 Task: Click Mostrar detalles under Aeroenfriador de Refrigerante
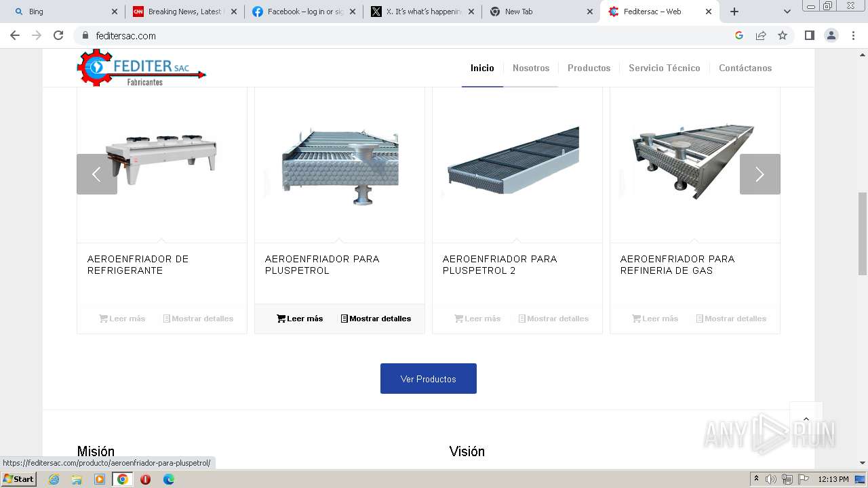tap(198, 319)
